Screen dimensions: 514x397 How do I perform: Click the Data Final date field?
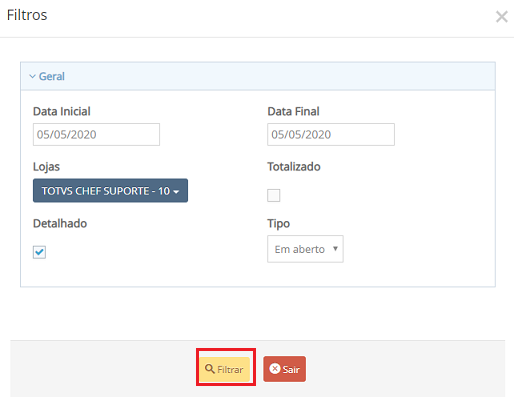[x=331, y=134]
